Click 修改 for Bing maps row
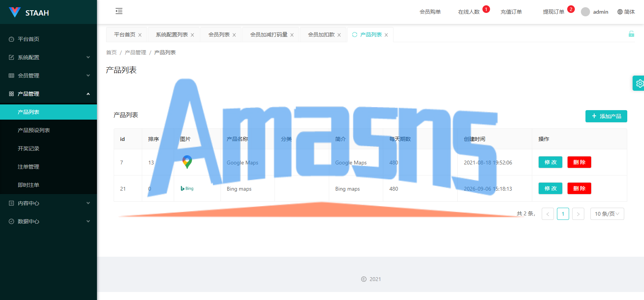This screenshot has height=300, width=644. click(550, 188)
